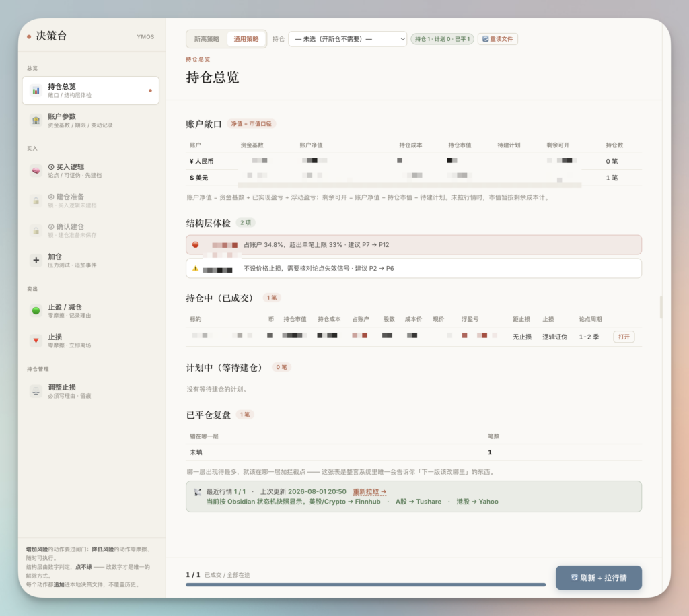Screen dimensions: 689x616
Task: Click the bar chart icon beside 持仓总览
Action: coord(36,91)
